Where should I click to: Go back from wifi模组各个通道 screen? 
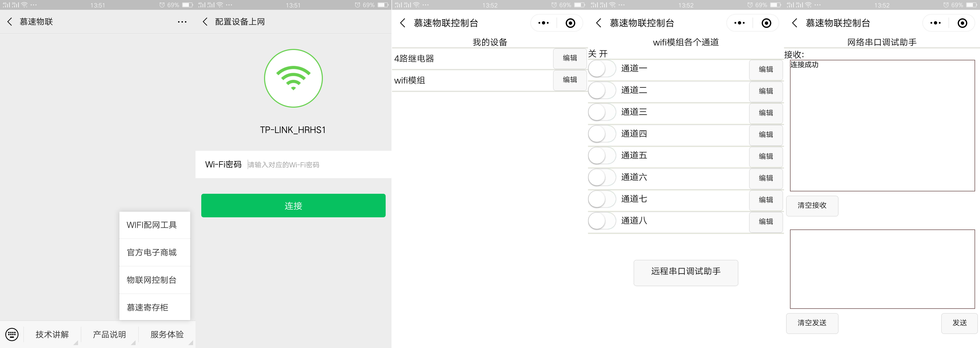click(x=598, y=23)
